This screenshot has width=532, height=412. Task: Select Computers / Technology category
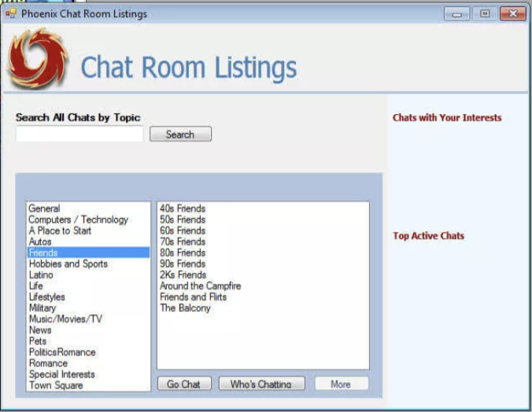88,219
